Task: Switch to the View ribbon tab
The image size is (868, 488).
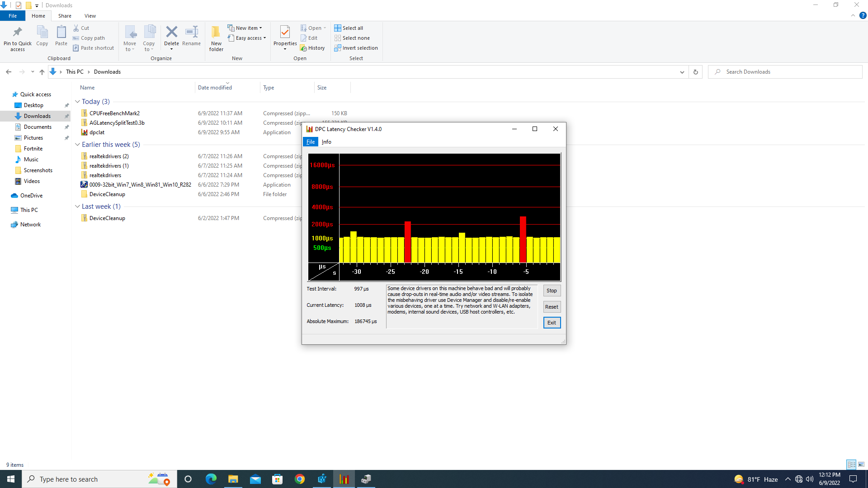Action: tap(90, 16)
